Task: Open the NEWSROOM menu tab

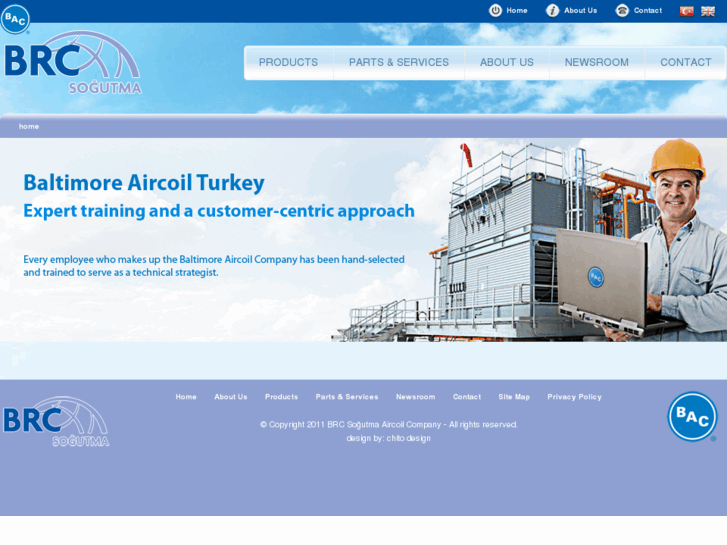Action: 597,63
